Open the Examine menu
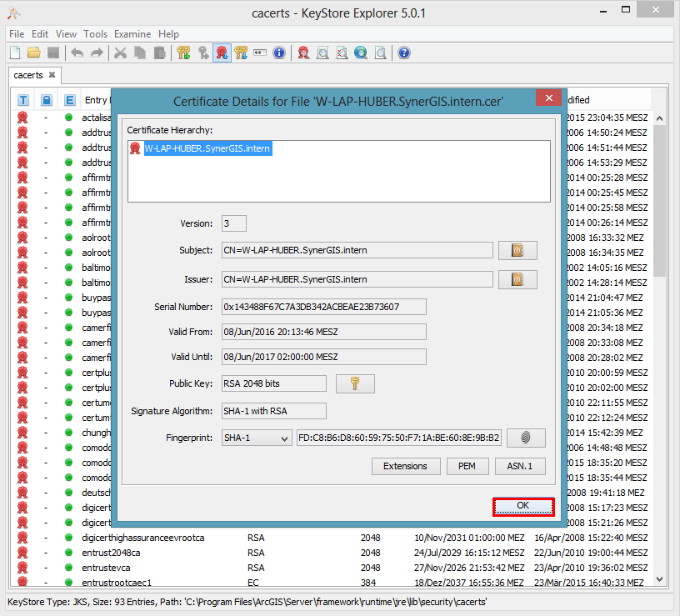This screenshot has height=616, width=680. click(x=132, y=34)
